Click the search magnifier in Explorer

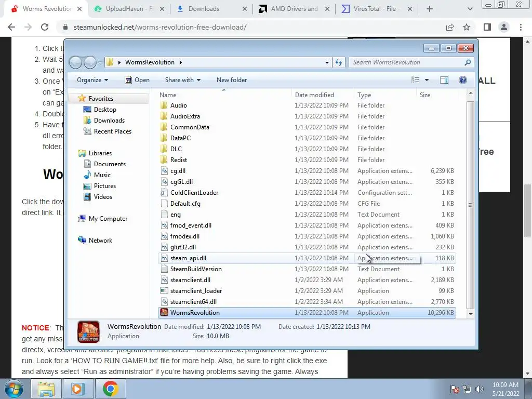pos(468,62)
